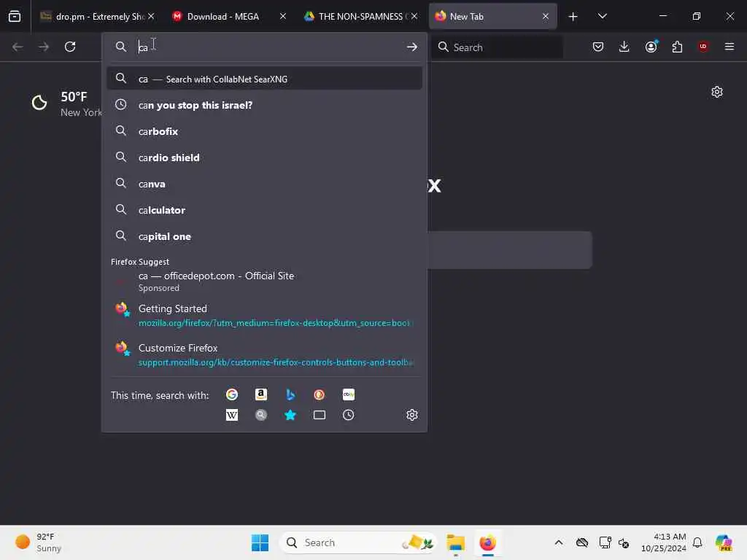
Task: List all tabs dropdown chevron
Action: 602,16
